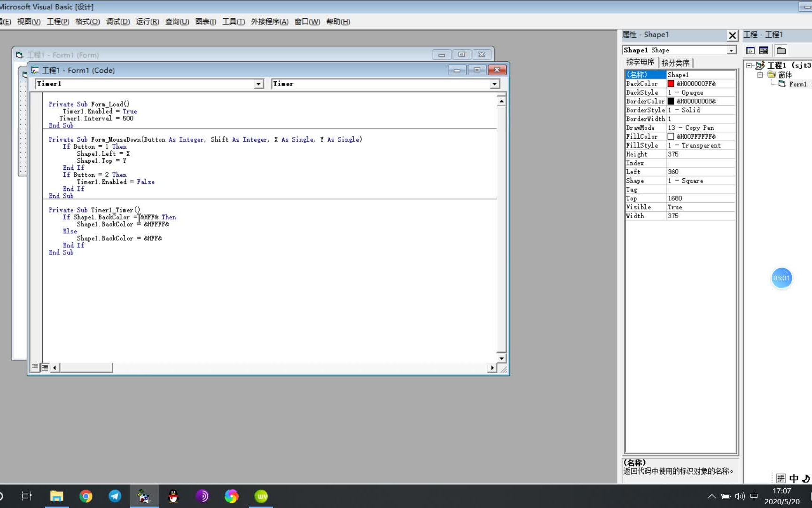Screen dimensions: 812x508
Task: Click the volume icon in system tray
Action: click(x=740, y=496)
